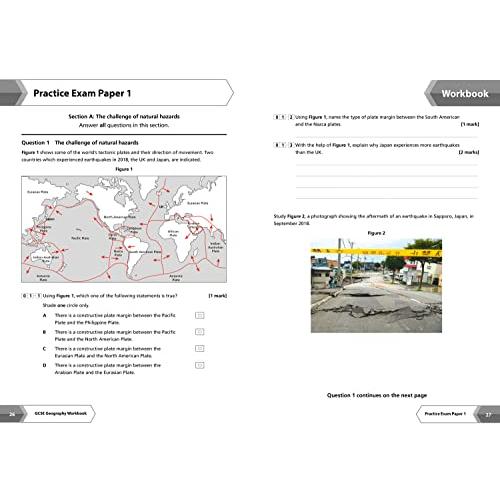Click page number 26 in footer
Viewport: 500px width, 500px height.
[x=12, y=414]
